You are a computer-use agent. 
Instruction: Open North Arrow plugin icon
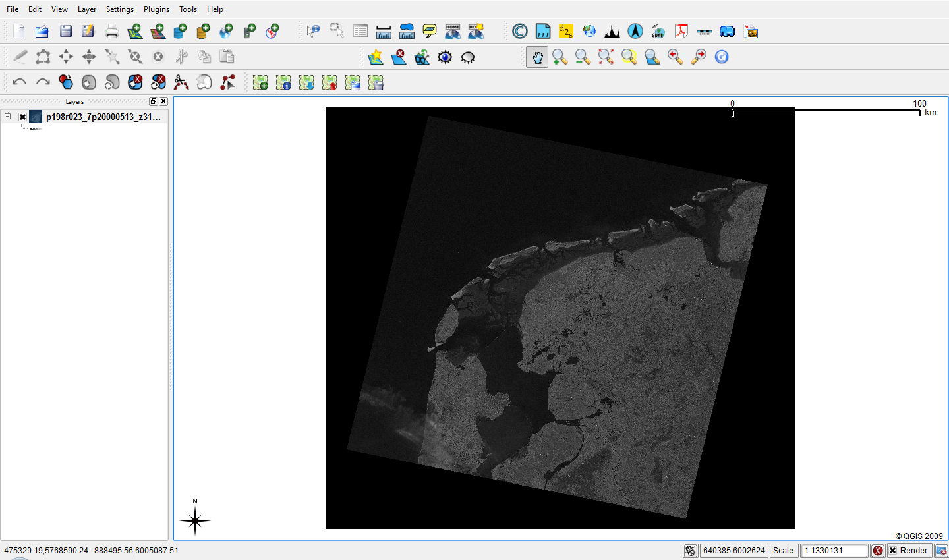pos(635,31)
